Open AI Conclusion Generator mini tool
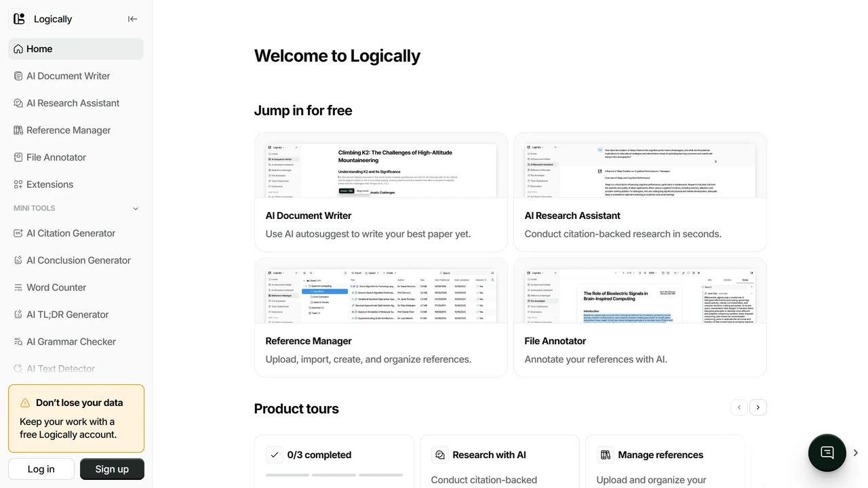The height and width of the screenshot is (488, 868). pyautogui.click(x=76, y=260)
